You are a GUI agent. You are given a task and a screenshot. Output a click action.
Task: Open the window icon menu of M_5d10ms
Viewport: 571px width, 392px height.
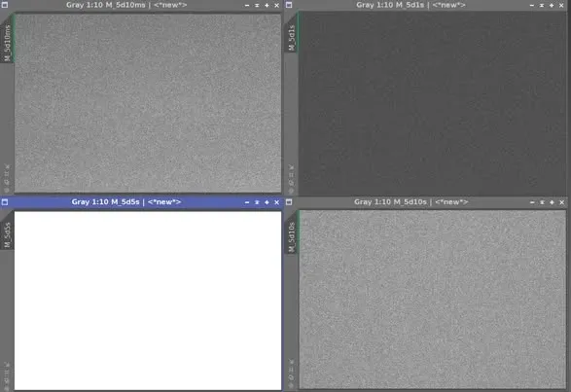[5, 5]
